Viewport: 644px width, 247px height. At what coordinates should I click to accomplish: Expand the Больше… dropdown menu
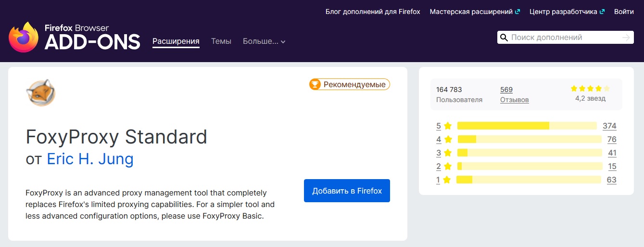tap(264, 41)
